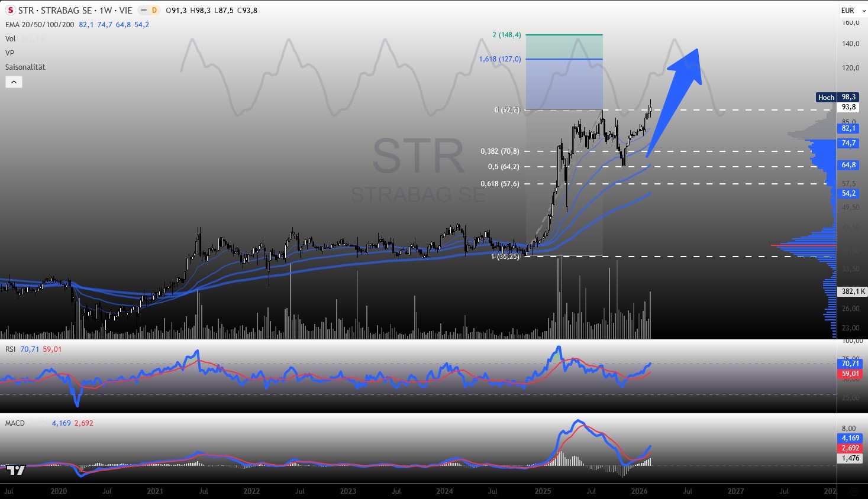The image size is (868, 499).
Task: Select the EMA 20/50/100/200 indicator legend
Action: [x=40, y=25]
